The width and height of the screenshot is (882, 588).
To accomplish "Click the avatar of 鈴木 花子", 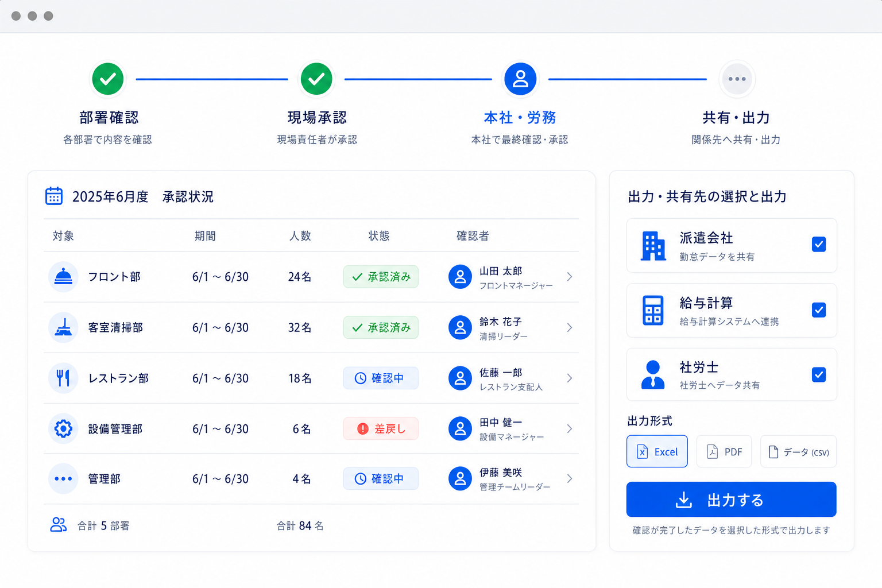I will pyautogui.click(x=460, y=327).
